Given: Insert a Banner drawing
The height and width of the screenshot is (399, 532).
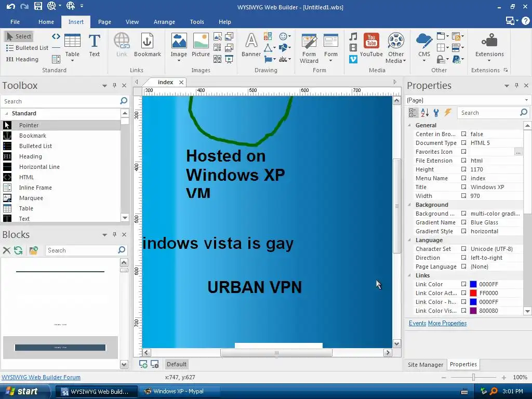Looking at the screenshot, I should (251, 46).
